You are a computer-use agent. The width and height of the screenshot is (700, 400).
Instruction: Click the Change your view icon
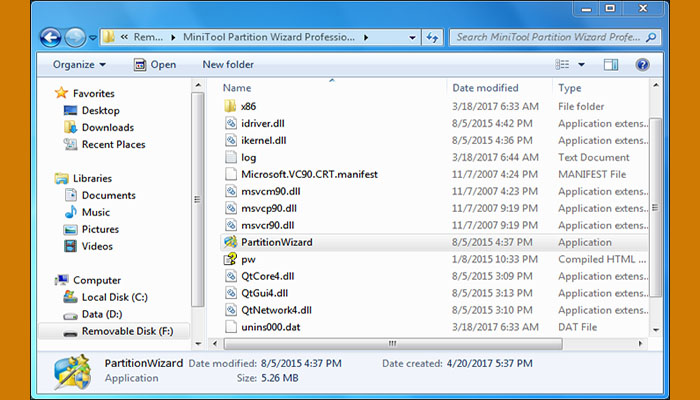click(x=562, y=65)
